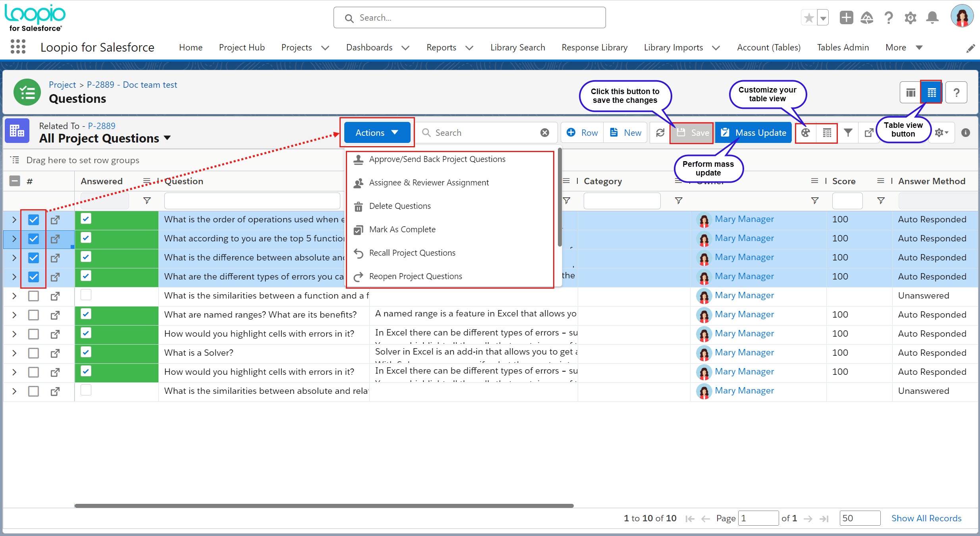Click the Answered column menu icon
980x536 pixels.
tap(147, 181)
